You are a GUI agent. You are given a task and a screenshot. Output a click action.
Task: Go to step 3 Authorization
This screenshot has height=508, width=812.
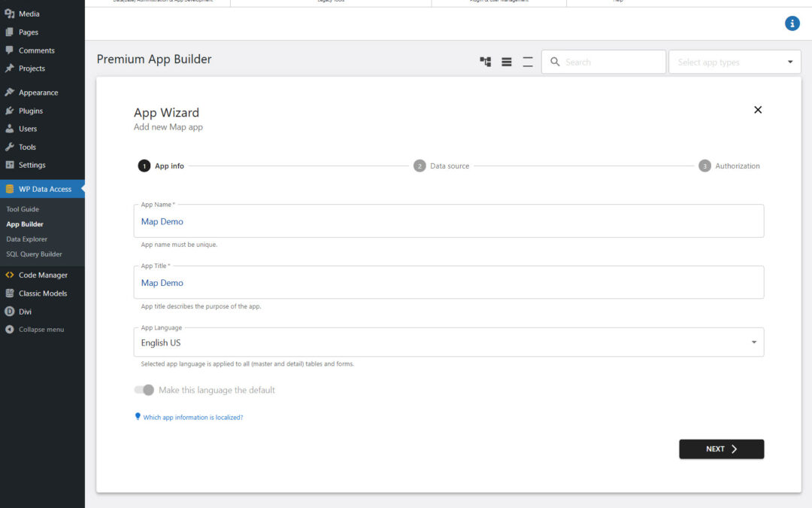(x=729, y=166)
